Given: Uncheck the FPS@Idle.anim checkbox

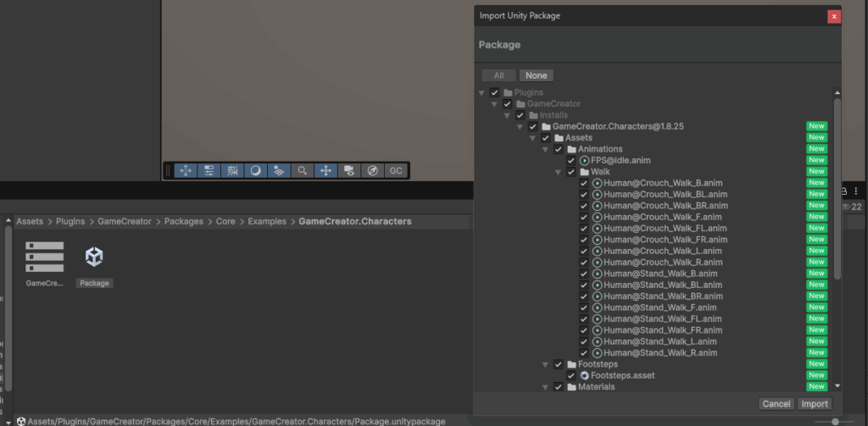Looking at the screenshot, I should (x=570, y=160).
